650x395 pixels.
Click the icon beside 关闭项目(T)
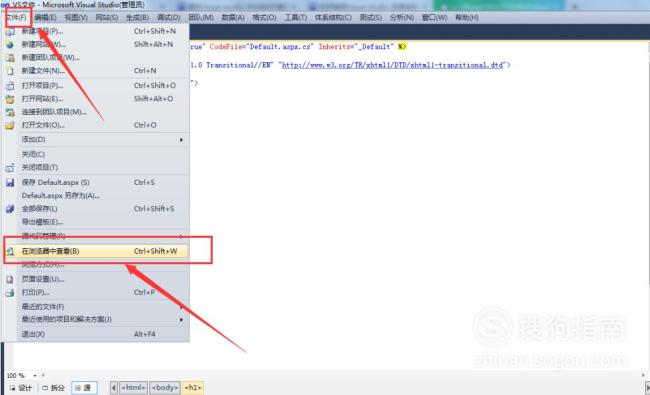click(10, 168)
